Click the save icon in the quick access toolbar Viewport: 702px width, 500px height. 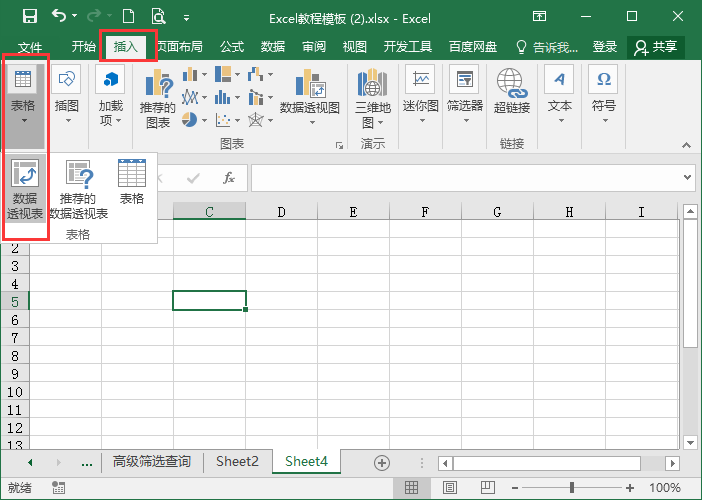click(x=29, y=16)
